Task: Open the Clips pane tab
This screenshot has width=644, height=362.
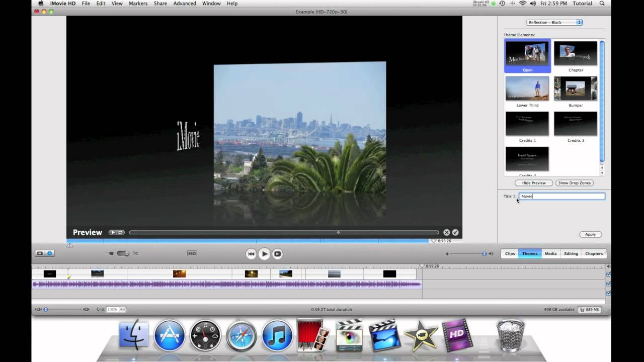Action: point(510,253)
